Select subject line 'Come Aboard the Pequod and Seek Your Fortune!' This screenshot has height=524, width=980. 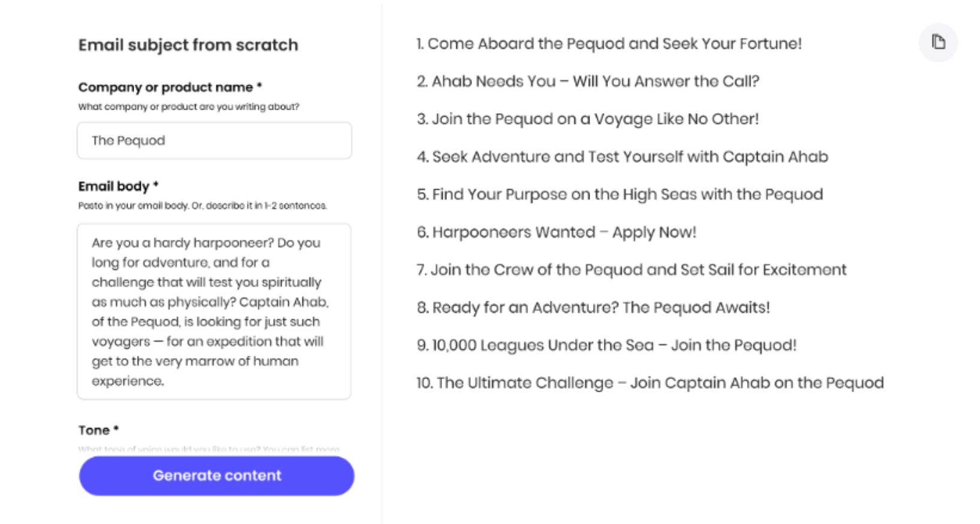tap(607, 43)
